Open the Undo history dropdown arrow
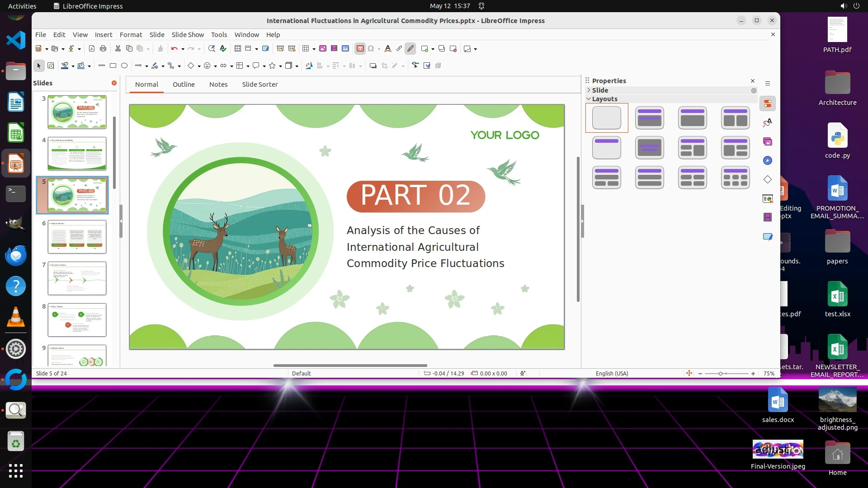The image size is (868, 488). [183, 49]
